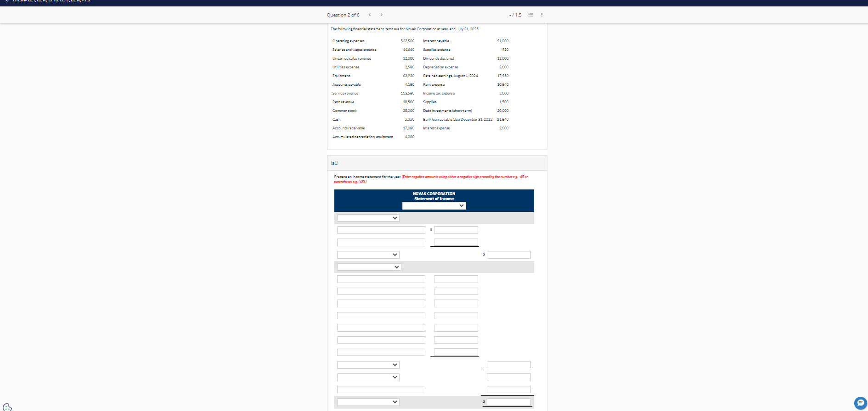This screenshot has height=411, width=868.
Task: Open the cookie preferences icon
Action: pos(7,407)
